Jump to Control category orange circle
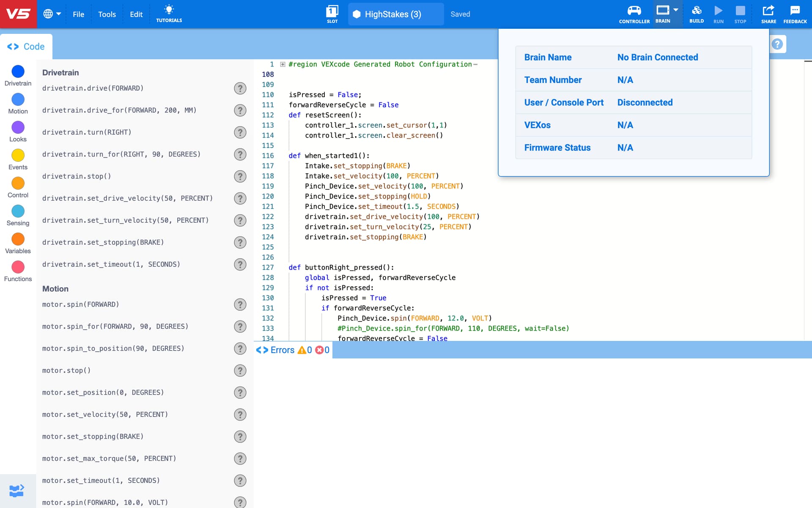812x508 pixels. [18, 183]
